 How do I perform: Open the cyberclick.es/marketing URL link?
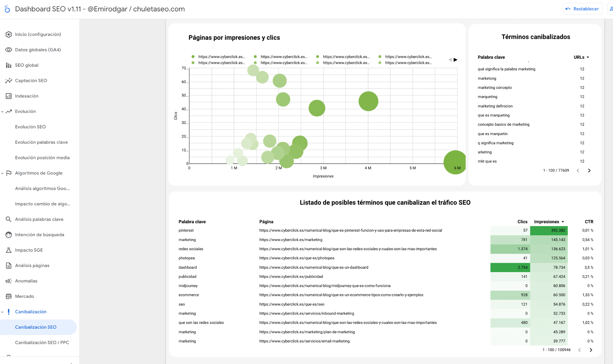pos(291,240)
